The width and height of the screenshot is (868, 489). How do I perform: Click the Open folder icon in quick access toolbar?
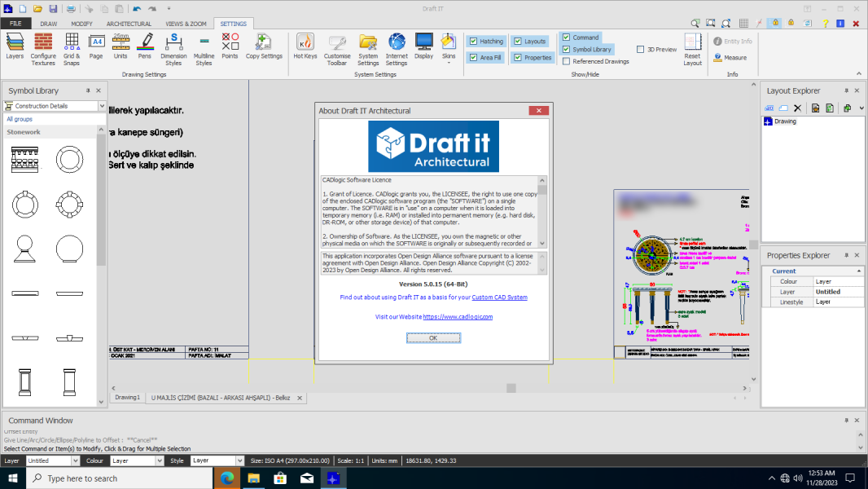coord(37,8)
